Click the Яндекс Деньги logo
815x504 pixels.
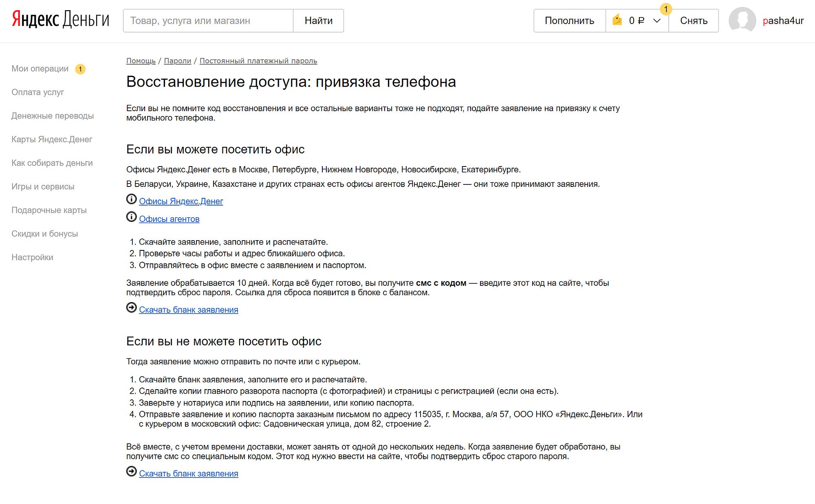(60, 20)
